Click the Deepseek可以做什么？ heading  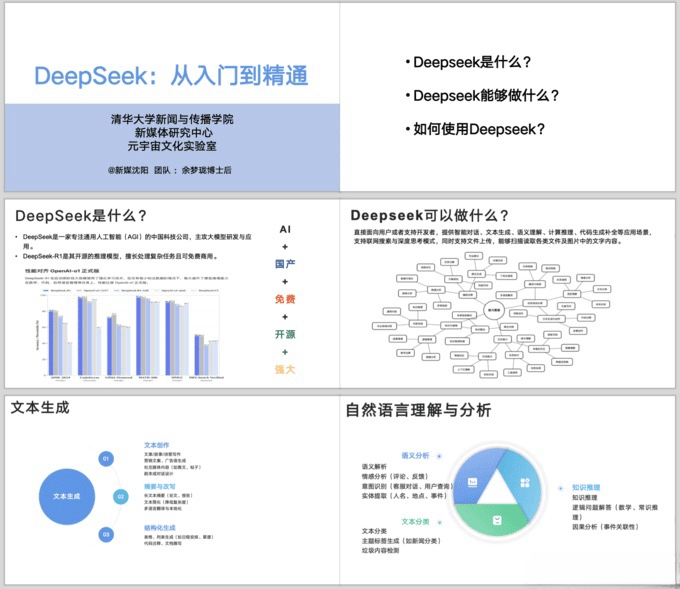[x=429, y=215]
